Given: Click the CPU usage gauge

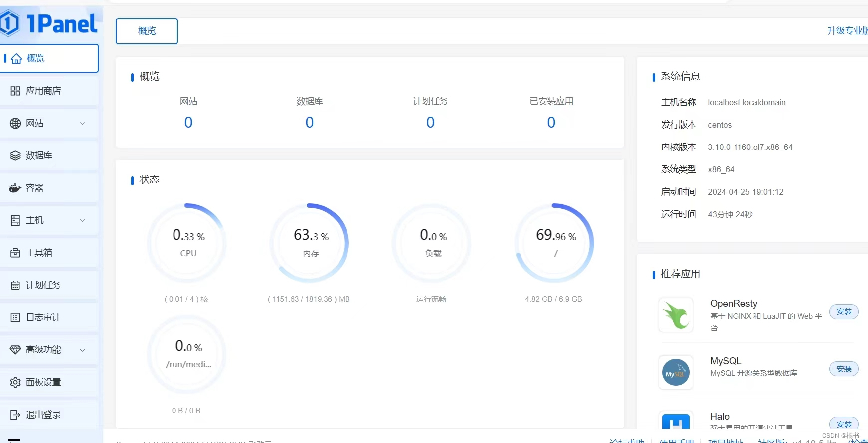Looking at the screenshot, I should [186, 243].
